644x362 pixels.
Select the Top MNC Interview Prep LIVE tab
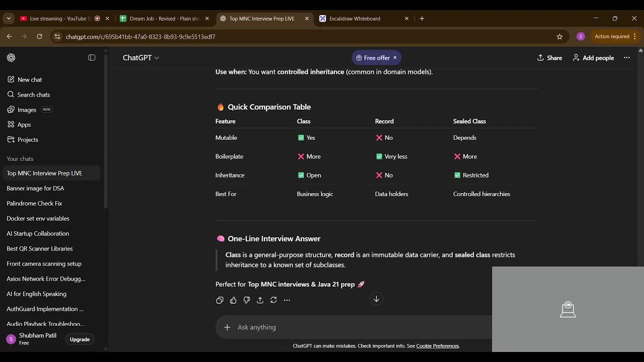262,19
